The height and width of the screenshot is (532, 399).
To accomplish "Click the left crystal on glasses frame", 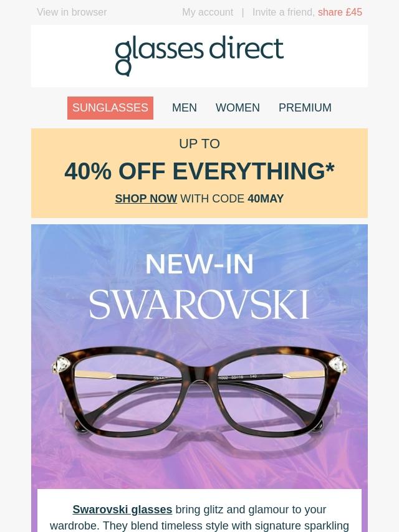I will tap(61, 366).
